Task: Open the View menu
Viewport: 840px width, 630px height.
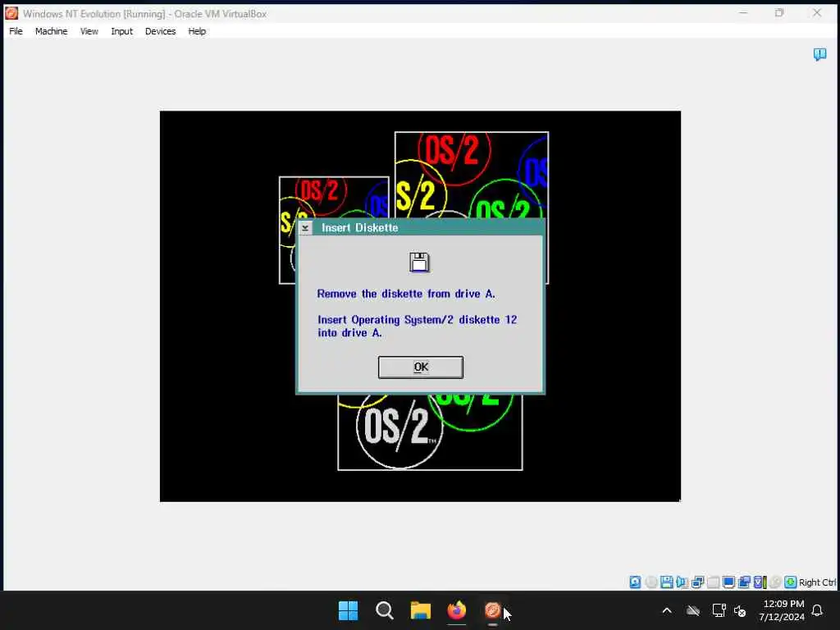Action: click(x=89, y=31)
